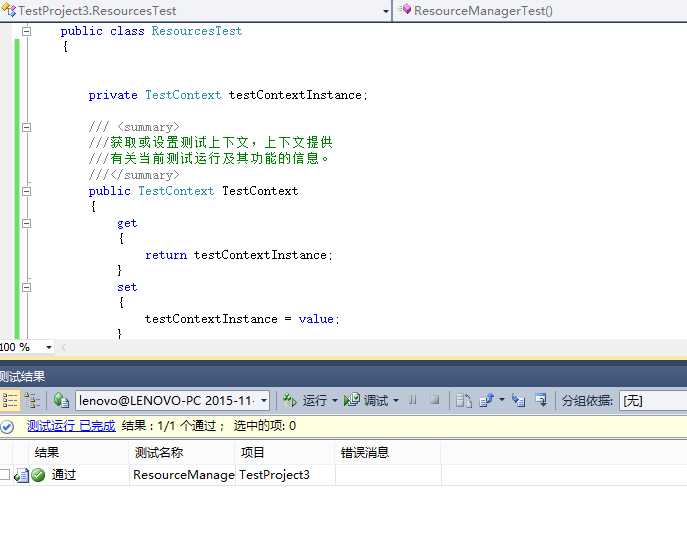The image size is (687, 536).
Task: Click the 通过 result text in the row
Action: click(64, 475)
